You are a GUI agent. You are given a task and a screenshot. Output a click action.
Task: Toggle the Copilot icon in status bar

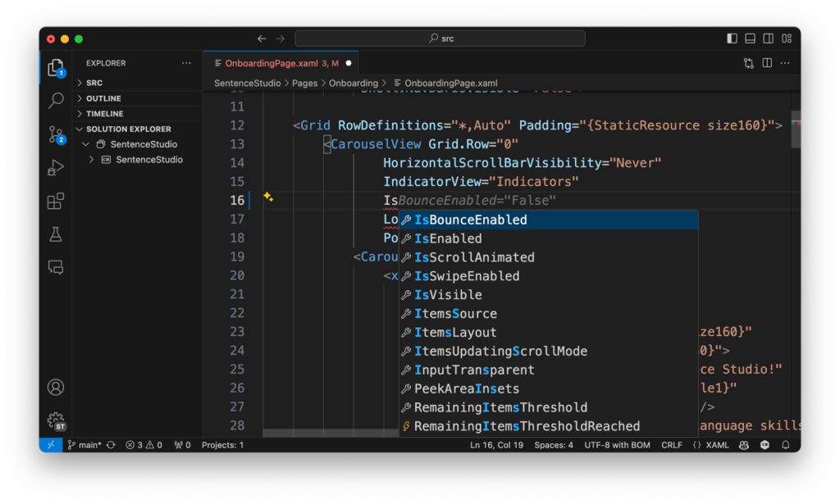point(743,444)
